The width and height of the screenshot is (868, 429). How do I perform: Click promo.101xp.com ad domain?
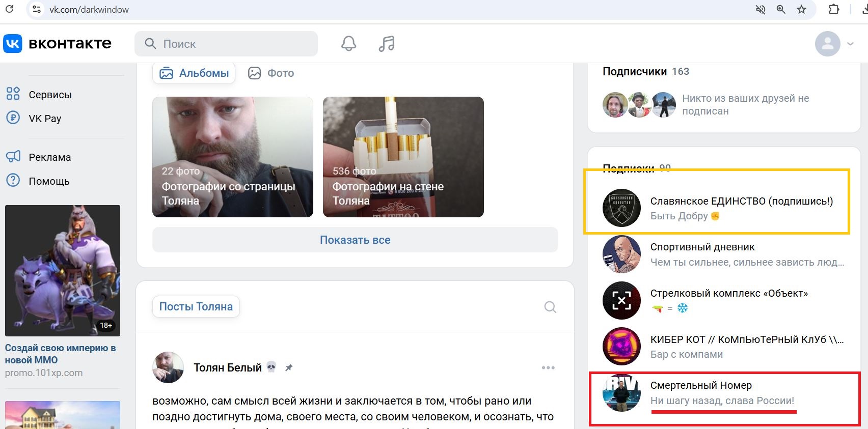tap(44, 373)
